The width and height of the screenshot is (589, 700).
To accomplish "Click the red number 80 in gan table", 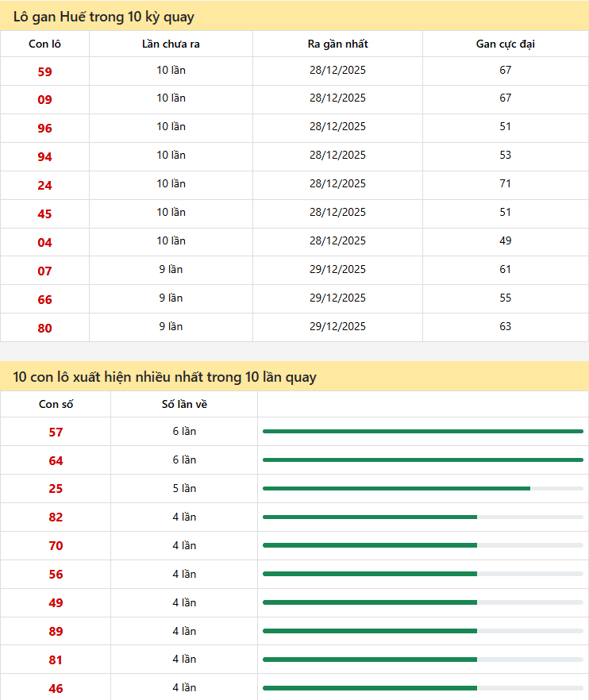I will [44, 329].
